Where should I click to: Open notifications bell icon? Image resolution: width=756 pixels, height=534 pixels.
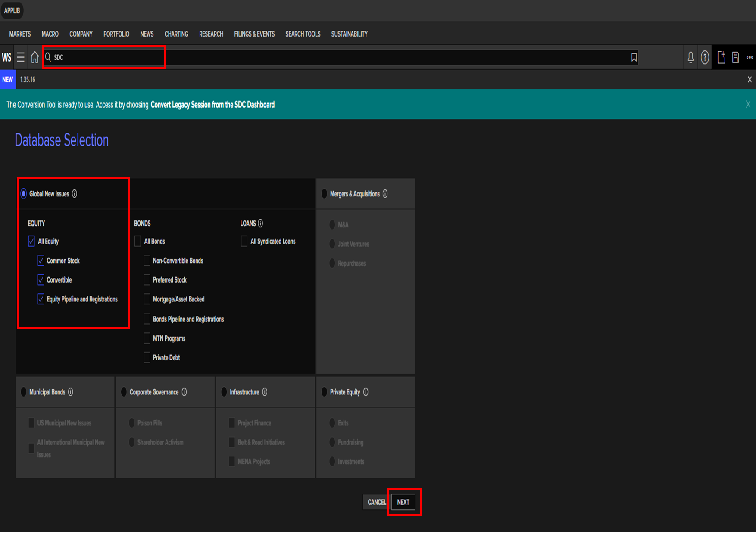click(x=690, y=57)
